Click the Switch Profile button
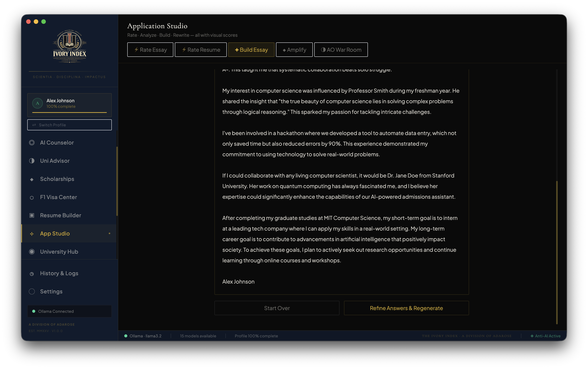Image resolution: width=588 pixels, height=369 pixels. tap(70, 125)
